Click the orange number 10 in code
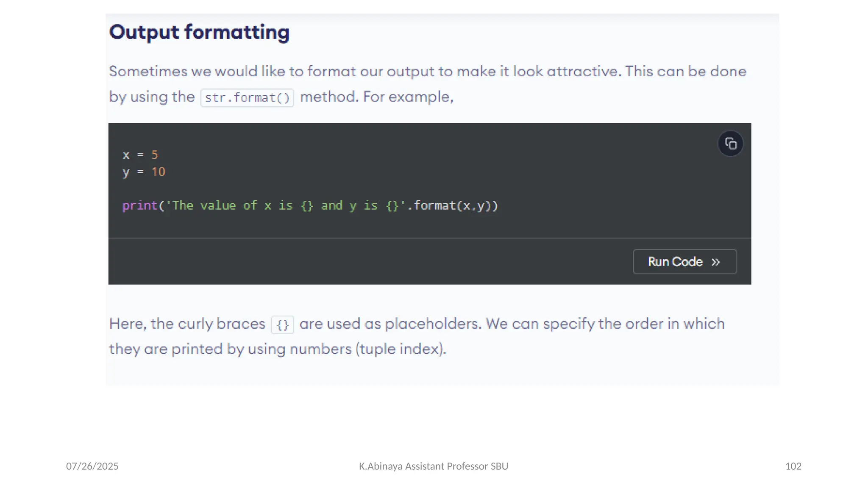This screenshot has height=488, width=868. 159,172
